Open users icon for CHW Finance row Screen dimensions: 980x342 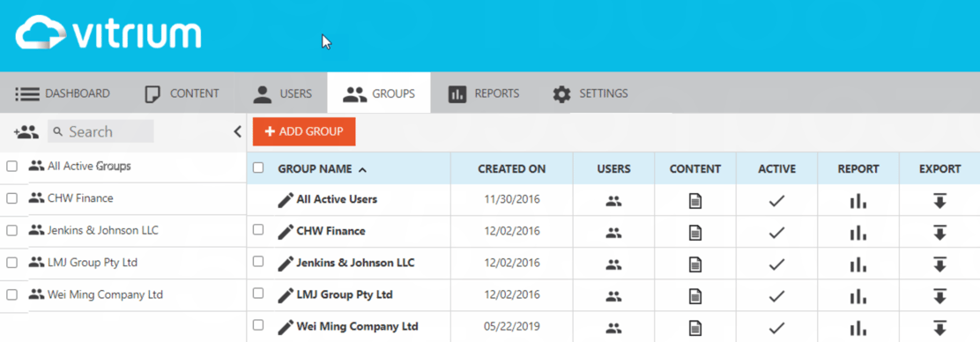(x=613, y=234)
